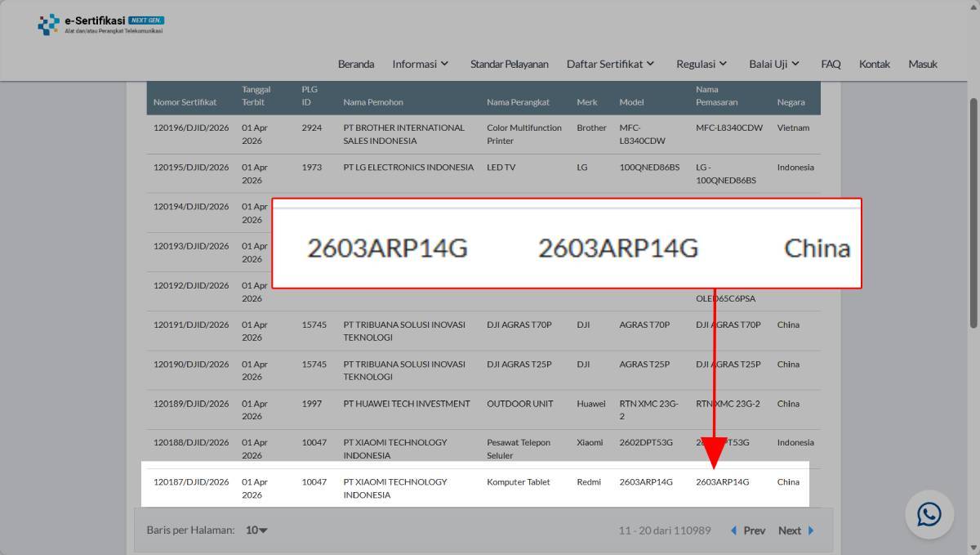The height and width of the screenshot is (555, 980).
Task: Click the Nomor Sertifikat column header
Action: (185, 102)
